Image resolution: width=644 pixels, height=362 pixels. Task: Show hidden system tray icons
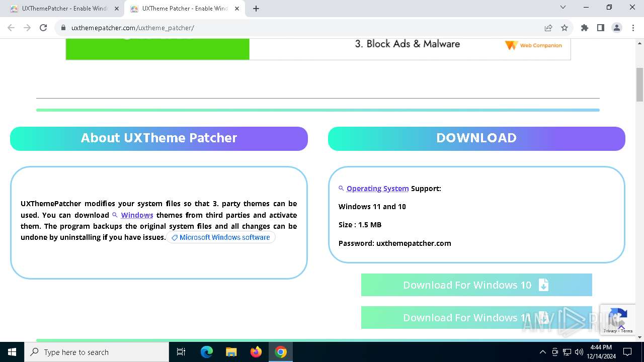(x=542, y=352)
